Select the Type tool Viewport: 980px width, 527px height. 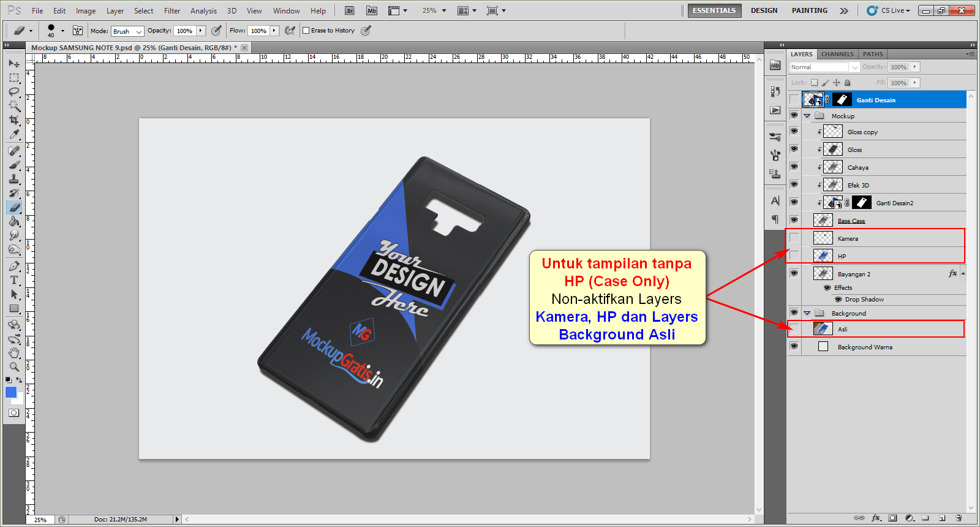[14, 280]
